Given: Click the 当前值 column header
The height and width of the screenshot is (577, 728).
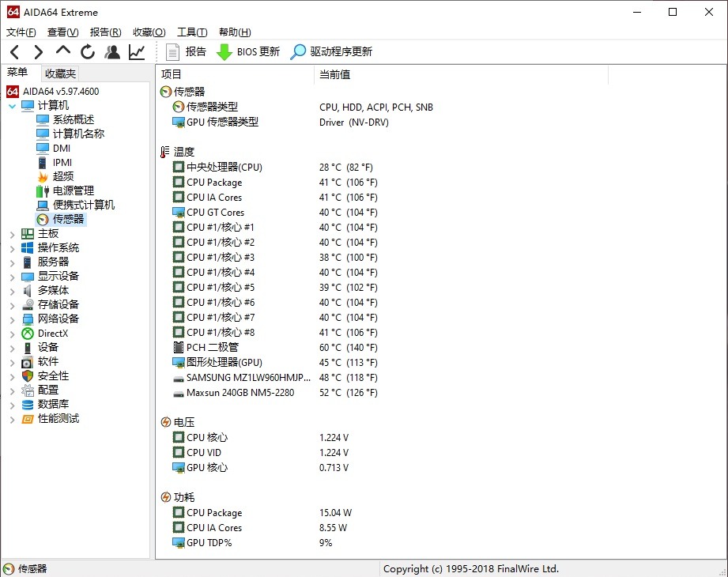Looking at the screenshot, I should pos(461,74).
